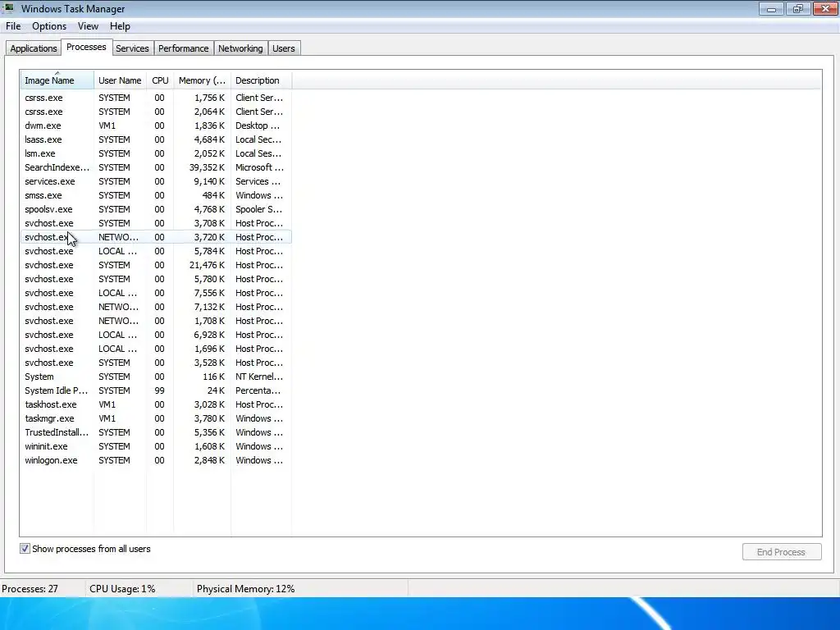Open the File menu
This screenshot has width=840, height=630.
[13, 26]
